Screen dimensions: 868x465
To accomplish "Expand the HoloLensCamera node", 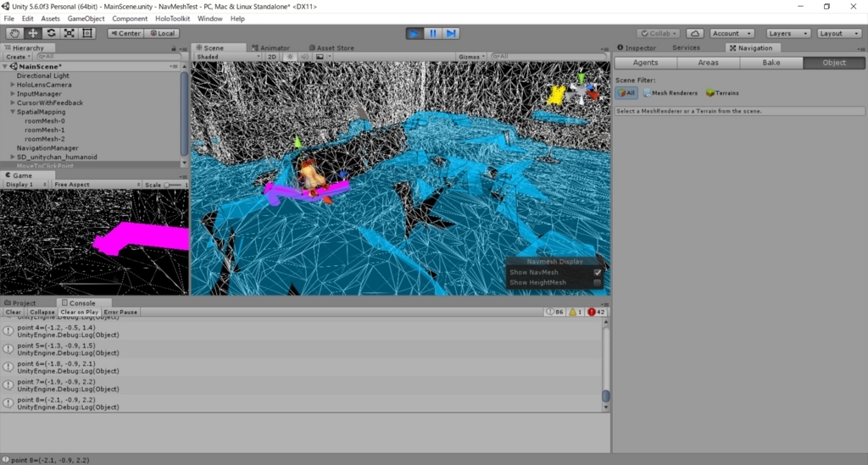I will (12, 85).
